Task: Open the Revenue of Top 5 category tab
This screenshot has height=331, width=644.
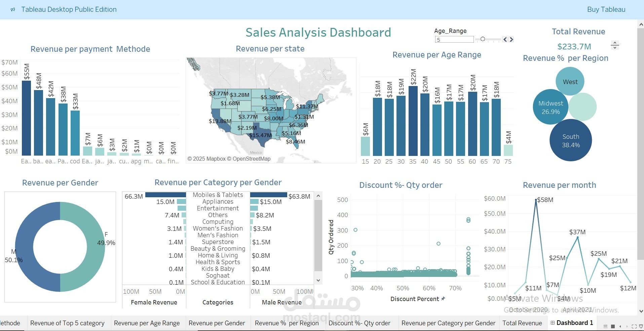Action: [67, 323]
